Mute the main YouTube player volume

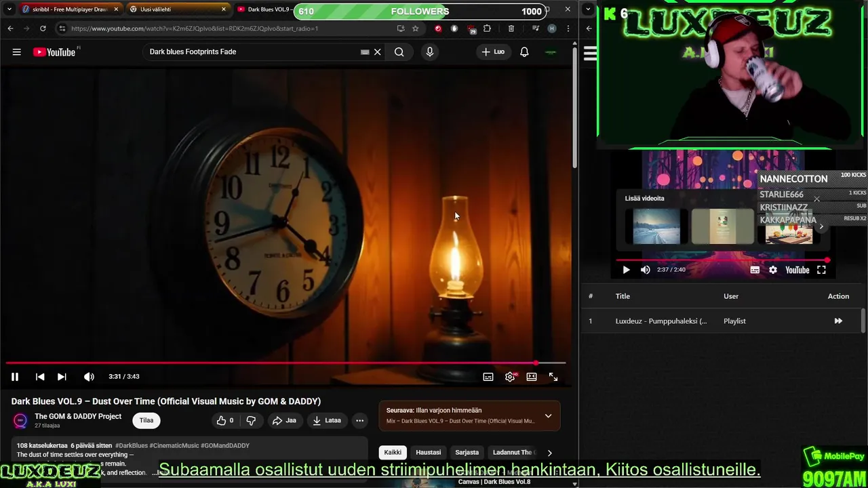[89, 377]
